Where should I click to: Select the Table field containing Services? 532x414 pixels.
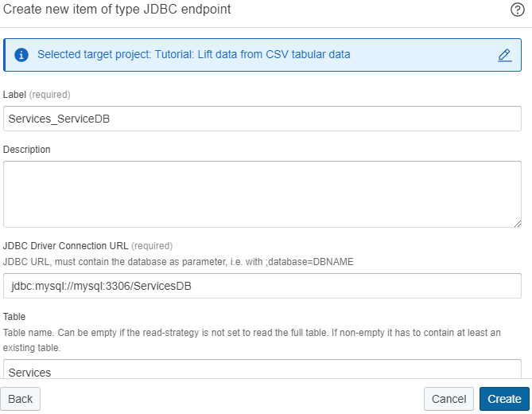262,370
